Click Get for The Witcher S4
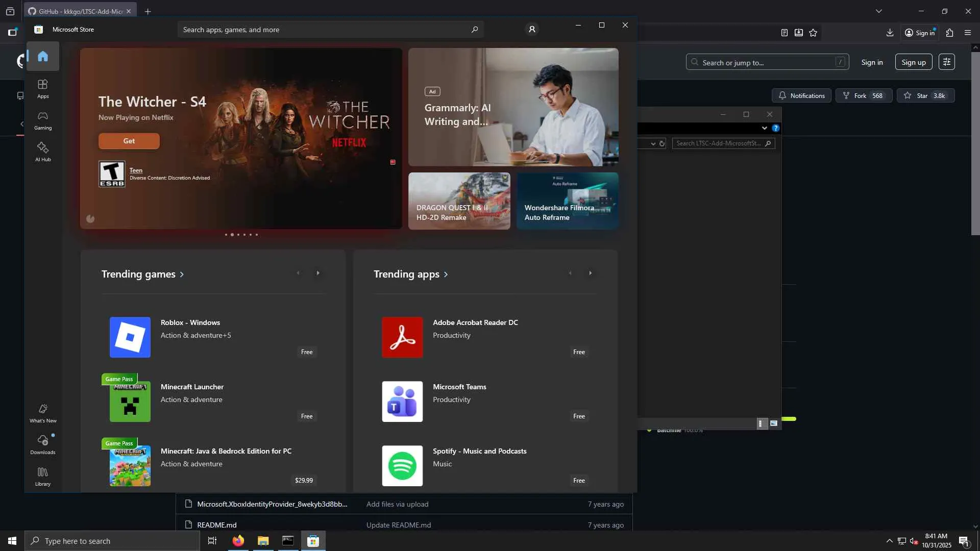The height and width of the screenshot is (551, 980). 129,141
